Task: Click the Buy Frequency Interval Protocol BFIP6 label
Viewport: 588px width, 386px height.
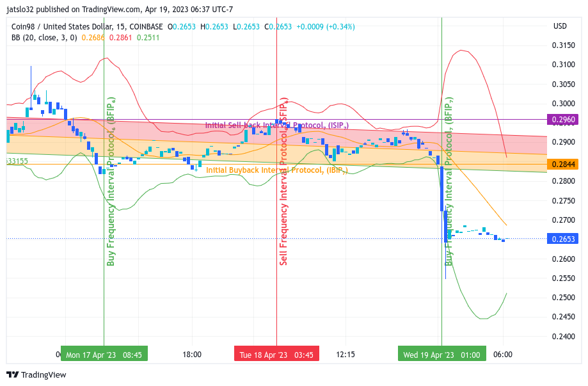Action: pos(111,182)
